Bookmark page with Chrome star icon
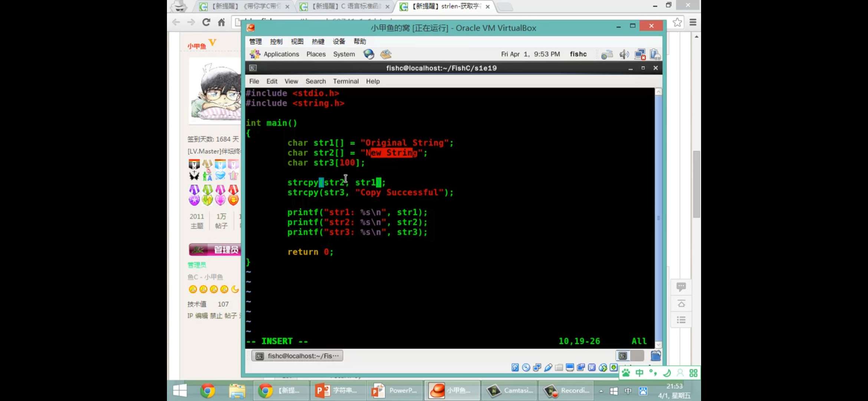Screen dimensions: 868x401 pos(677,22)
